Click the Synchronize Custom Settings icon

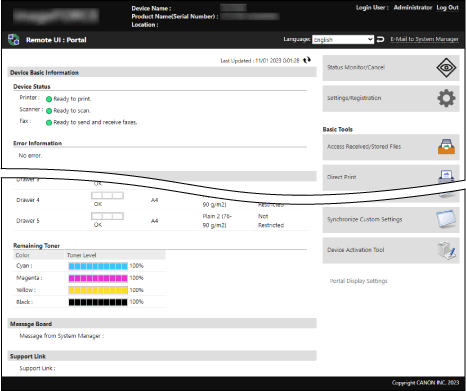point(446,219)
